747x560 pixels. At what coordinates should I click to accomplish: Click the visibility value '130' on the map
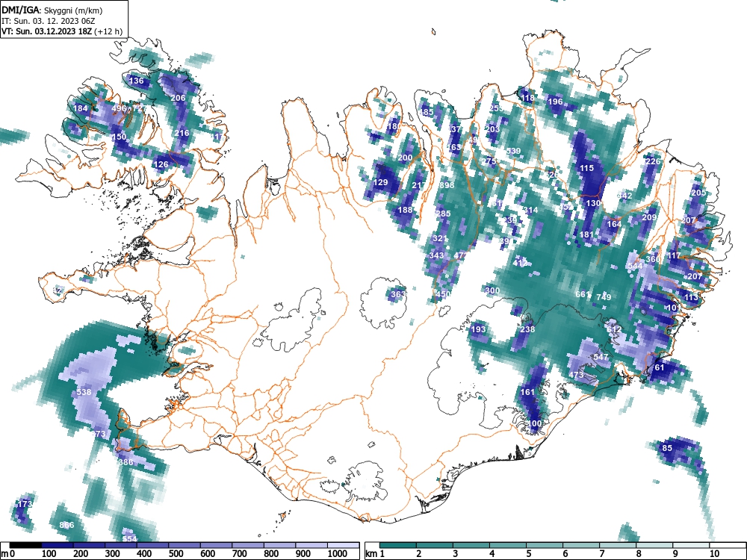(x=593, y=203)
